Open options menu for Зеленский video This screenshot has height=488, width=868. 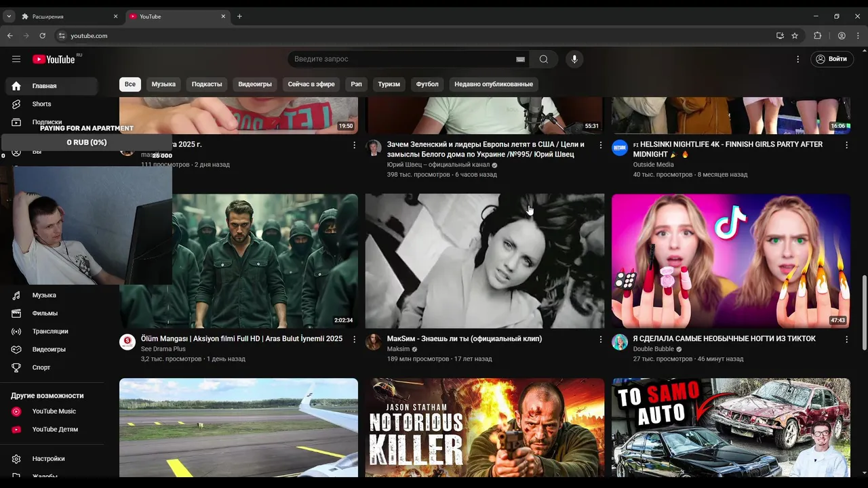(600, 145)
